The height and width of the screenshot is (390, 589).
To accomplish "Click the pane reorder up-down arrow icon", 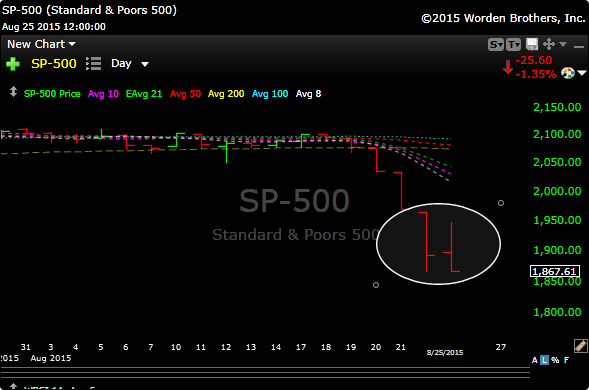I will coord(13,92).
